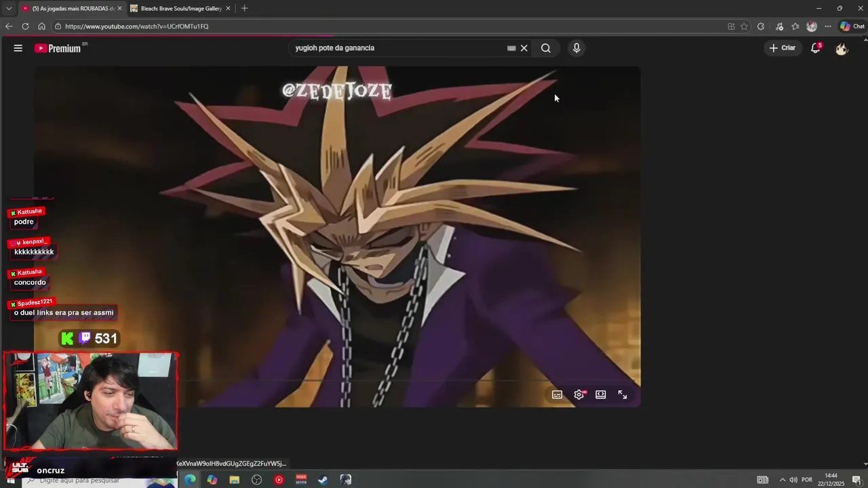The image size is (868, 488).
Task: View site info padlock icon
Action: (58, 26)
